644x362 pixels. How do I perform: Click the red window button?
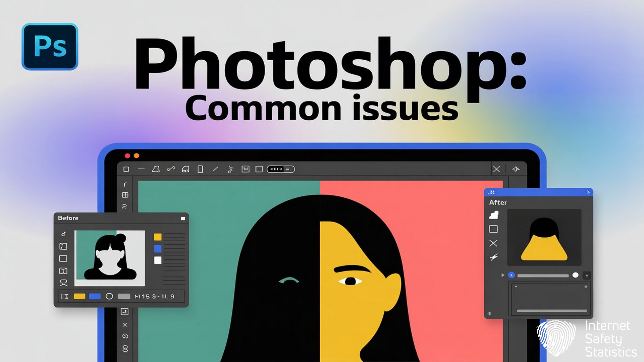pyautogui.click(x=127, y=156)
